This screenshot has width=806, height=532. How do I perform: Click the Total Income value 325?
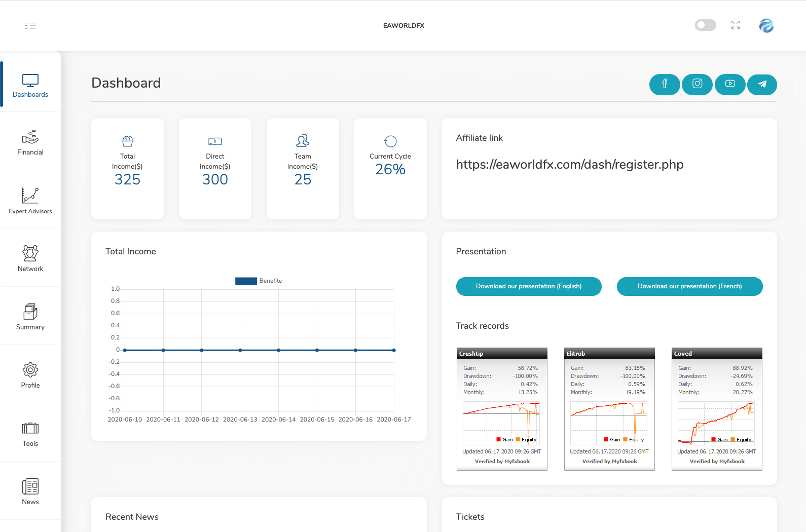tap(127, 179)
